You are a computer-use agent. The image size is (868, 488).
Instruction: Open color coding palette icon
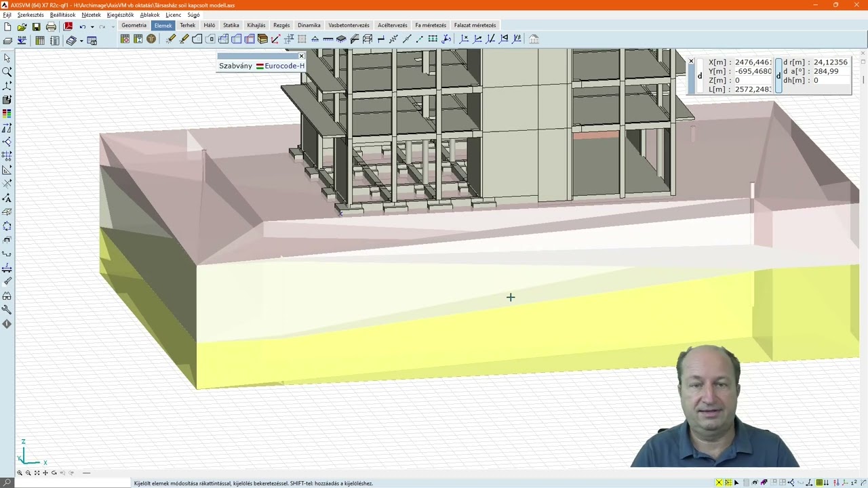(7, 114)
